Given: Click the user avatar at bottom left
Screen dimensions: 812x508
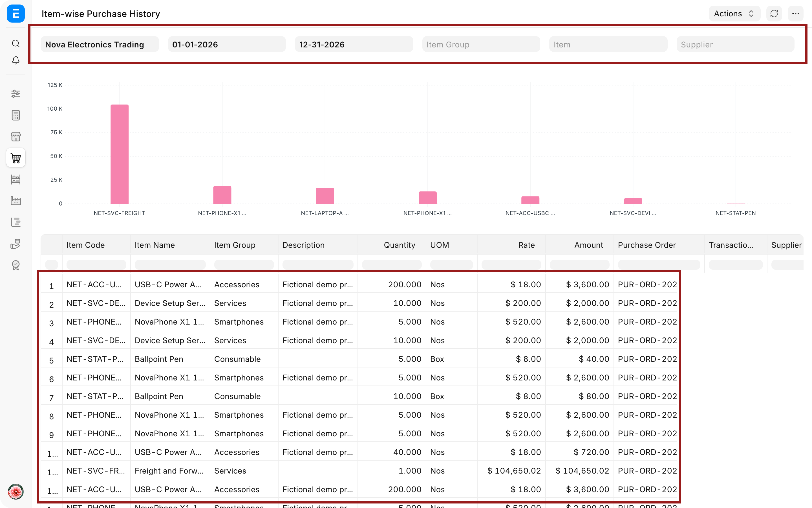Looking at the screenshot, I should pyautogui.click(x=16, y=492).
